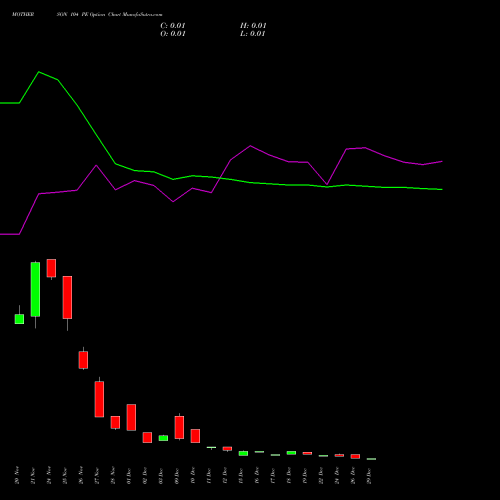Click the low value 'L: 0.01'
This screenshot has height=500, width=500.
point(253,34)
